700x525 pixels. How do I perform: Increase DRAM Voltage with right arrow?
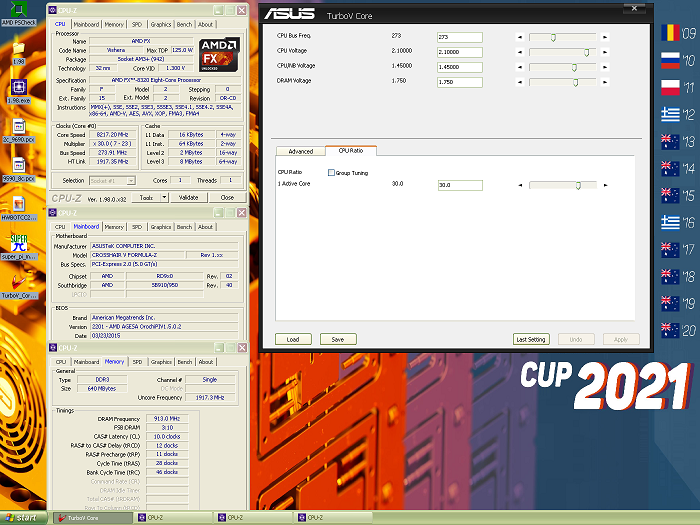click(x=605, y=82)
